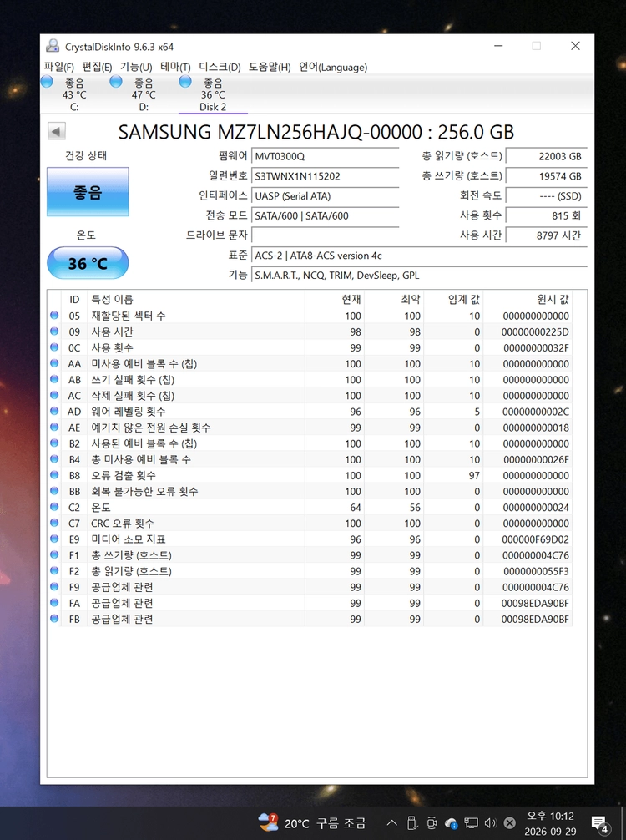Click status dot for 사용된 예비 블록 수 (칩)
The width and height of the screenshot is (626, 840).
(x=54, y=443)
